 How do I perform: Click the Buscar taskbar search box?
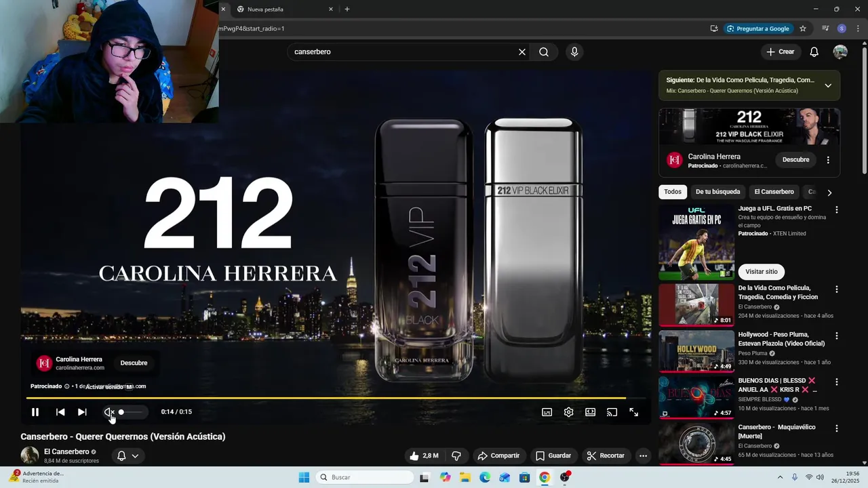(365, 477)
